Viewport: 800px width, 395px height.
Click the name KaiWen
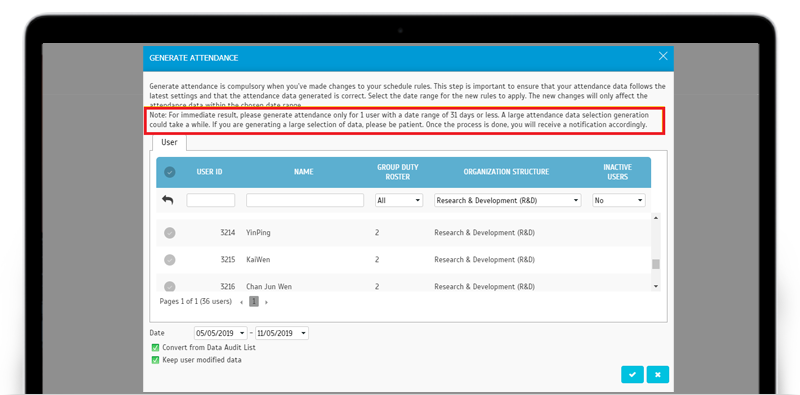[258, 260]
